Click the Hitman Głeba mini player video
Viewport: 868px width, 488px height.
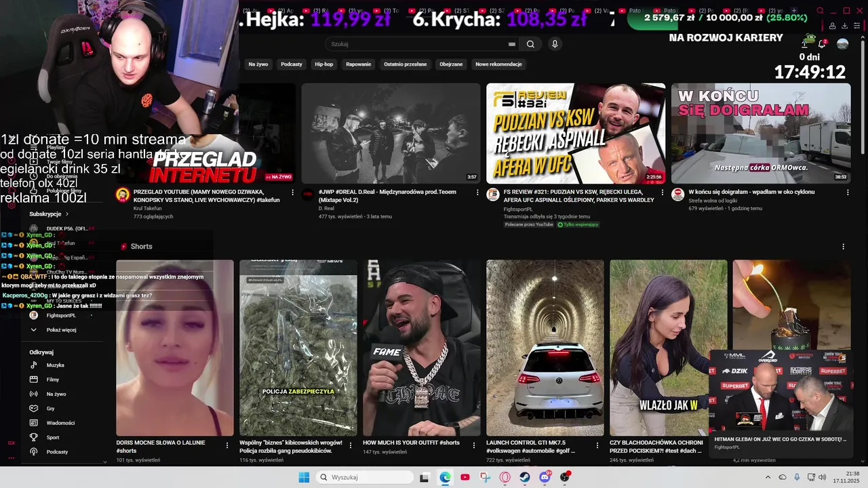click(781, 391)
